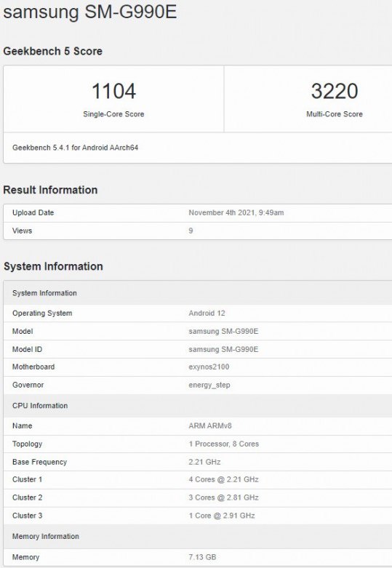Click the Multi-Core Score label
The width and height of the screenshot is (392, 568).
pyautogui.click(x=335, y=114)
